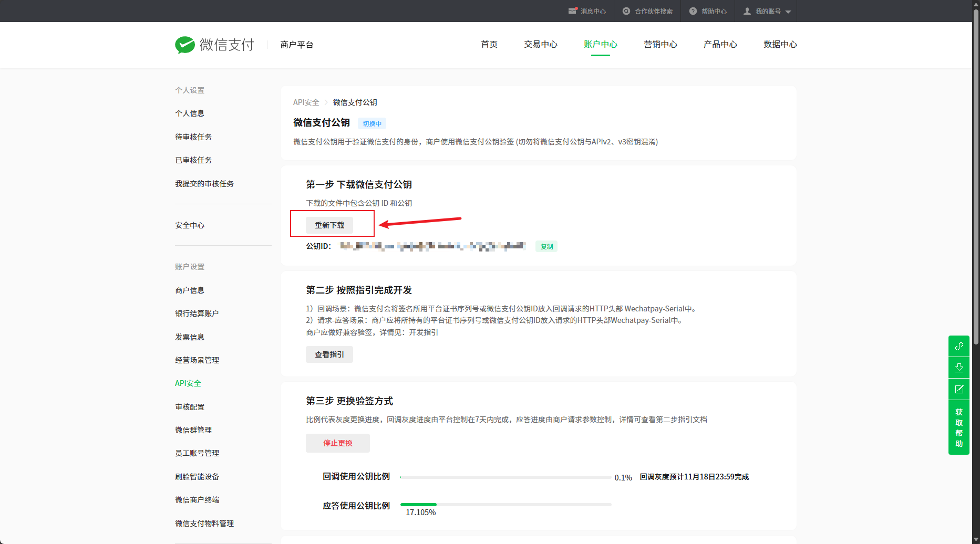
Task: Select API安全 in the sidebar
Action: coord(188,383)
